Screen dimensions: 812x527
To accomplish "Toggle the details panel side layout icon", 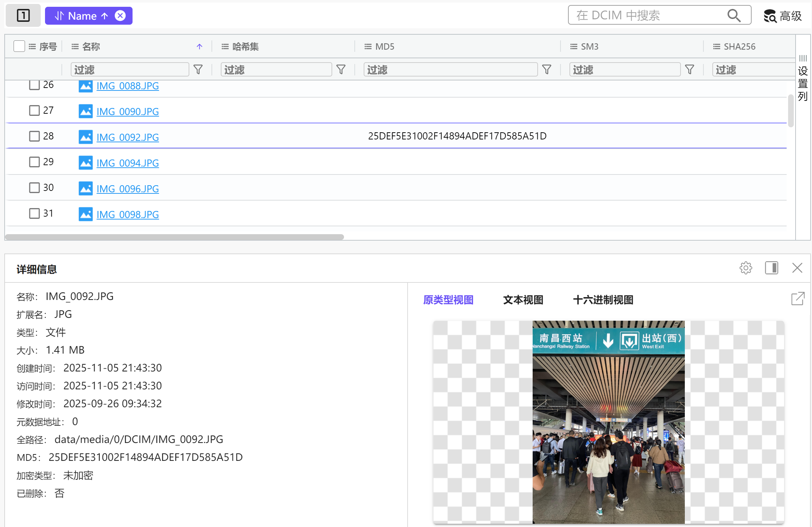I will coord(771,268).
